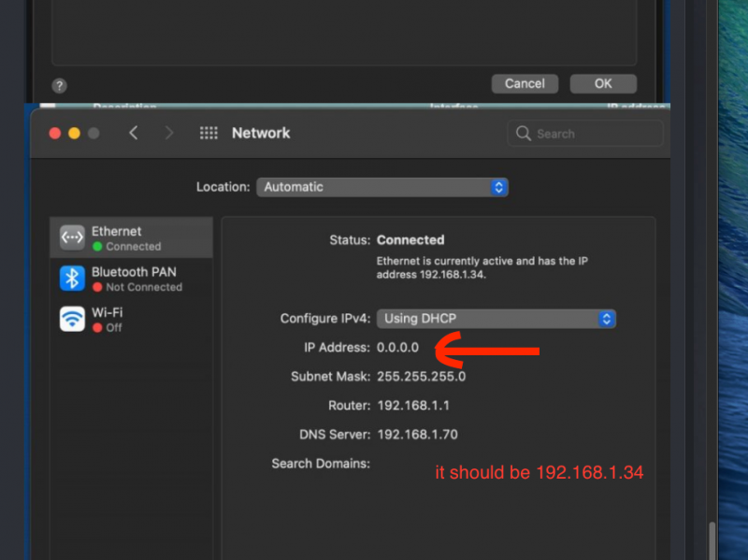Screen dimensions: 748x560
Task: Select the Bluetooth PAN service
Action: coord(131,279)
